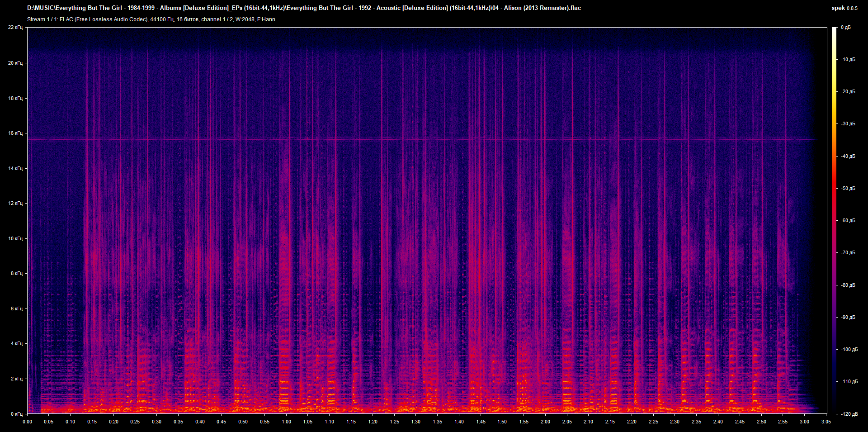
Task: Select the -40 дБ level label
Action: pyautogui.click(x=848, y=157)
